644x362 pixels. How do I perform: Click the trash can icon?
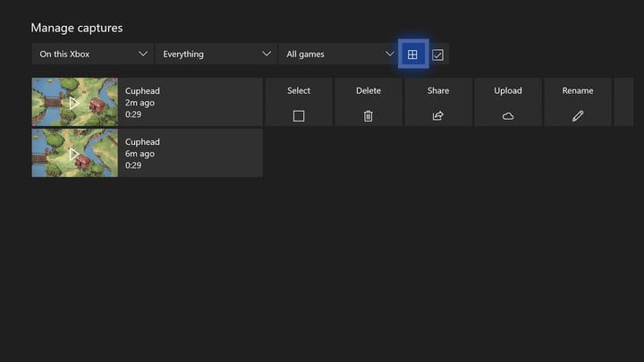pyautogui.click(x=369, y=116)
